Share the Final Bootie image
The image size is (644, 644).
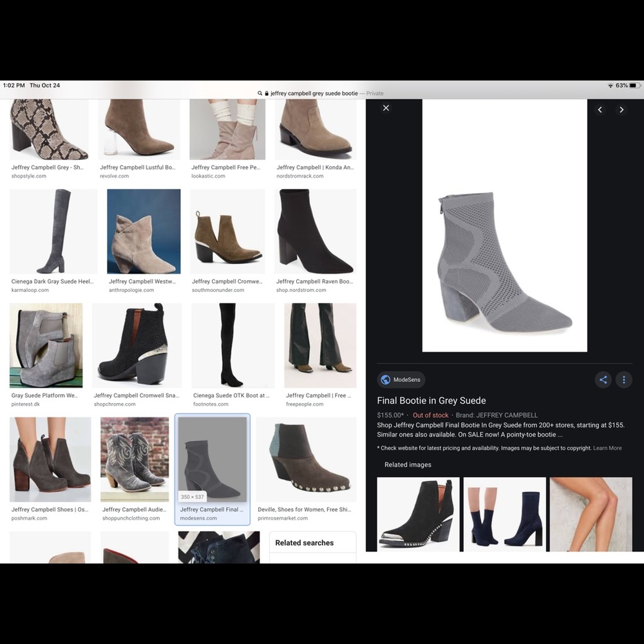[x=603, y=379]
